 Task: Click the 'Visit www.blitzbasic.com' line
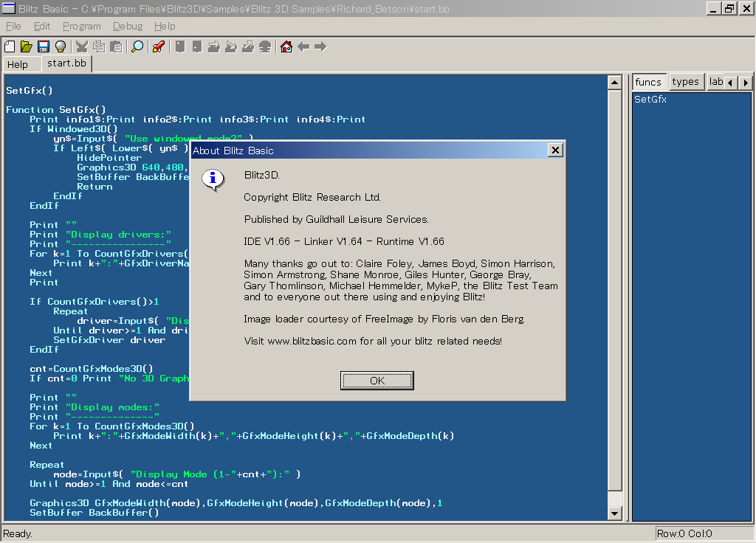click(x=373, y=341)
